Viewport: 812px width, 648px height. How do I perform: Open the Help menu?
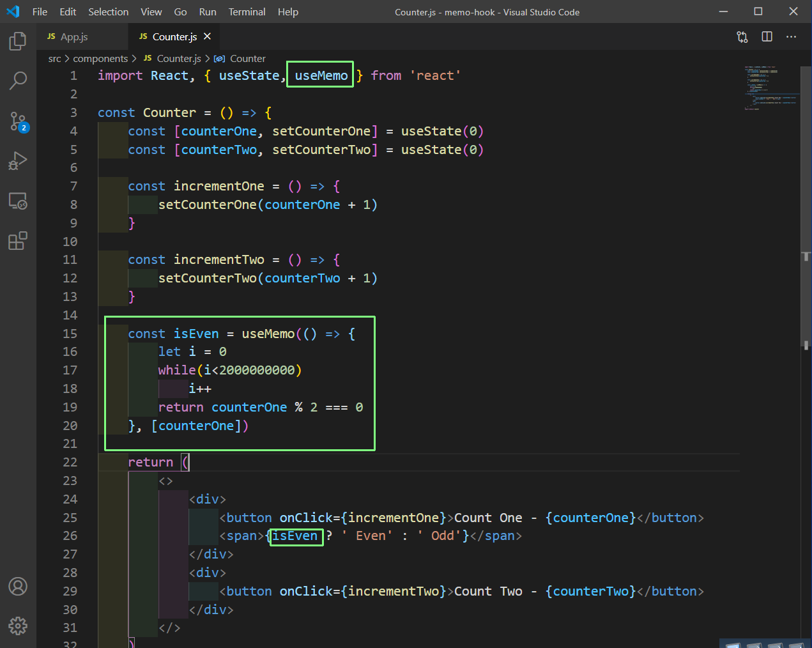tap(288, 12)
